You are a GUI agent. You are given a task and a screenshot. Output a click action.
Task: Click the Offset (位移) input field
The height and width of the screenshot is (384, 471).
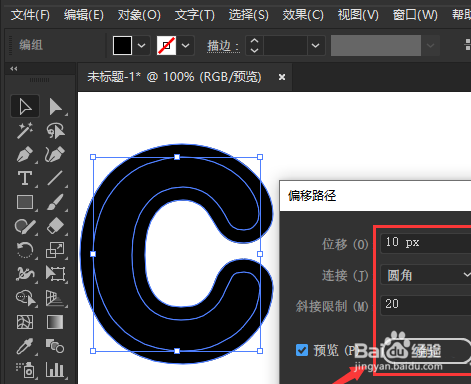[x=426, y=243]
